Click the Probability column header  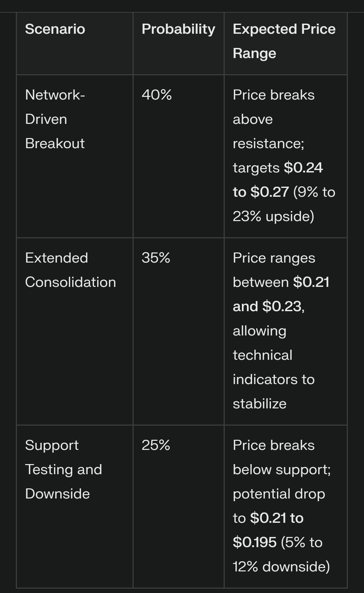pyautogui.click(x=178, y=29)
